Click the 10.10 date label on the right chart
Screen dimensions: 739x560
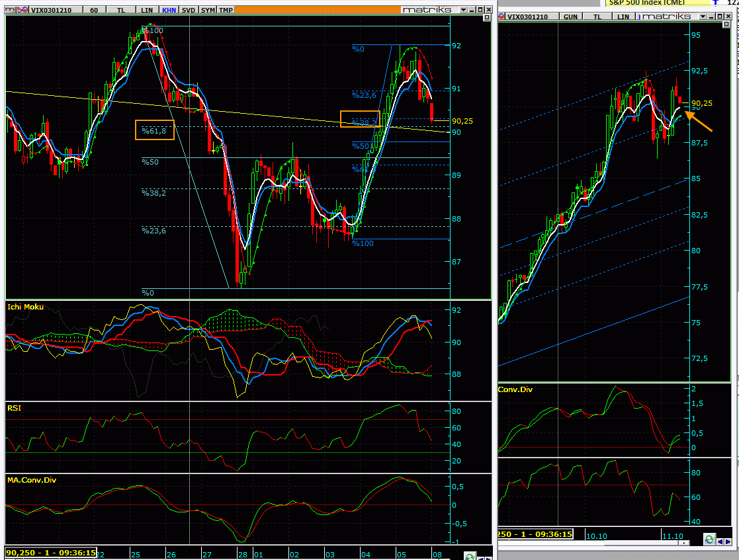tap(597, 536)
